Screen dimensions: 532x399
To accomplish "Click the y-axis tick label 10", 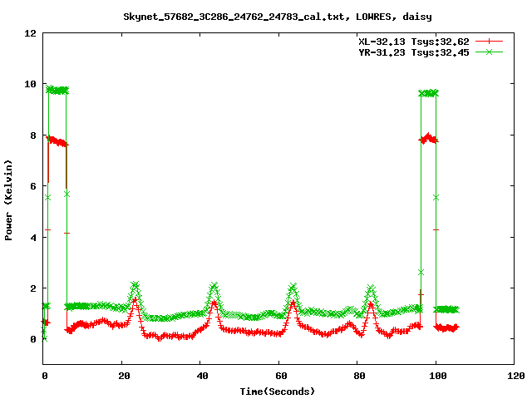I will point(30,84).
